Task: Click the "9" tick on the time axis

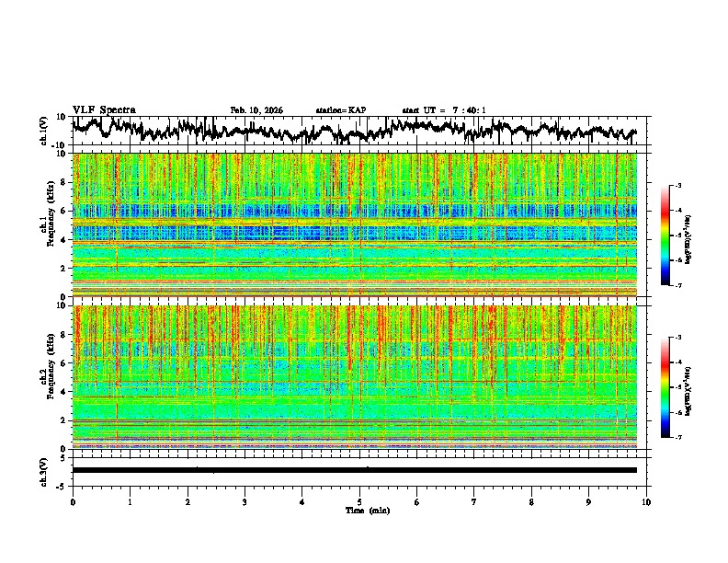Action: tap(588, 502)
